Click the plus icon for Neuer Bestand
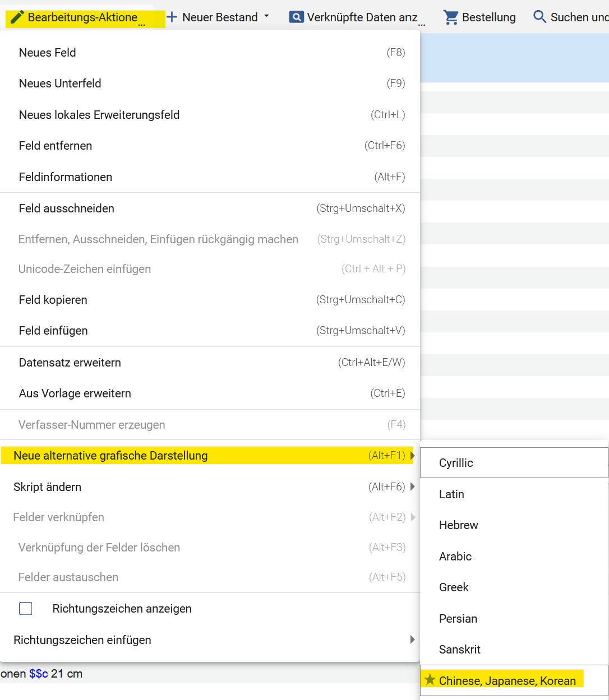The height and width of the screenshot is (700, 609). pos(172,17)
